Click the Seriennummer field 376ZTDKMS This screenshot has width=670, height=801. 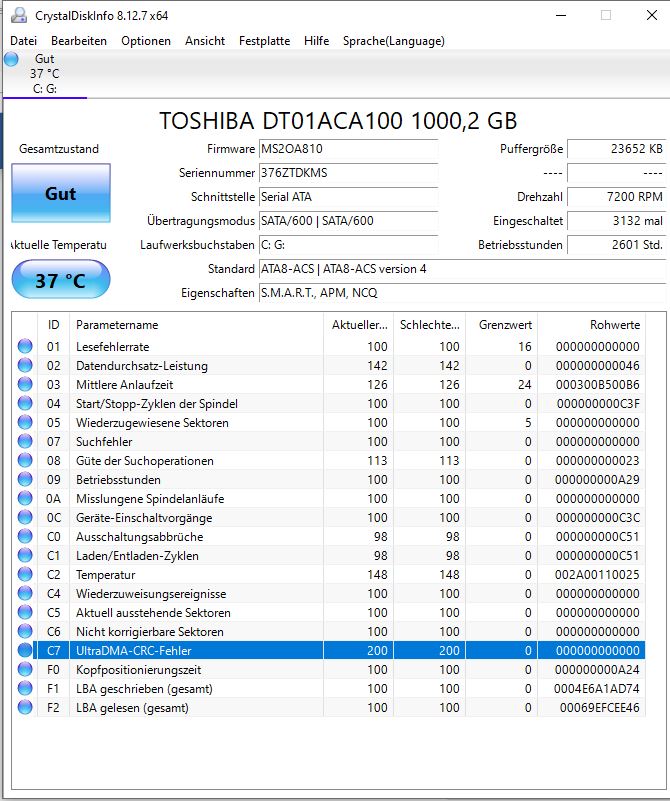pyautogui.click(x=349, y=173)
